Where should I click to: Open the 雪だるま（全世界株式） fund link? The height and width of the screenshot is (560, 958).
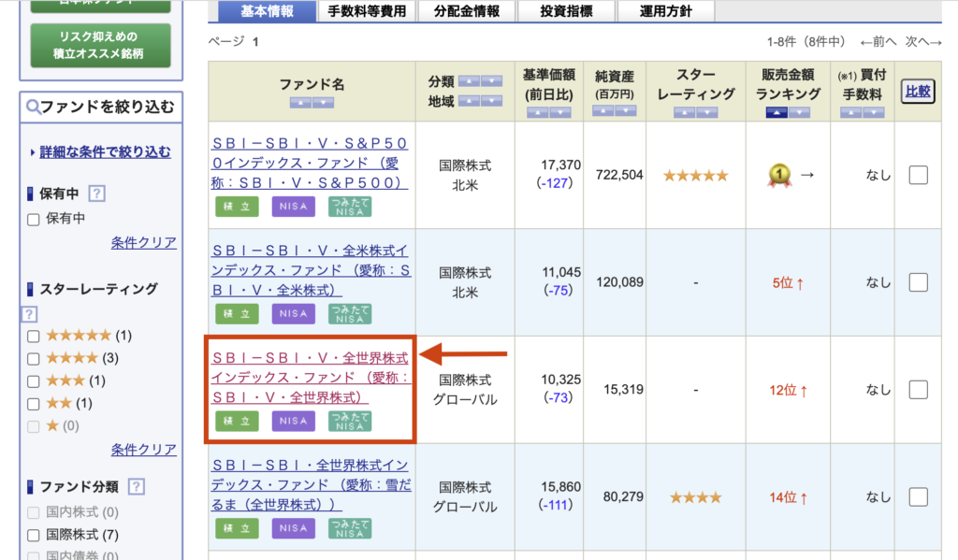(x=311, y=485)
